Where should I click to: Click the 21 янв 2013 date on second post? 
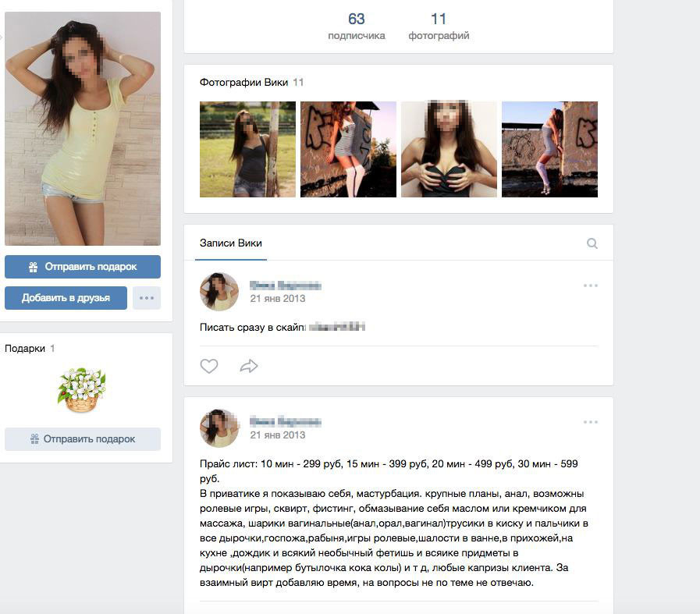[278, 435]
